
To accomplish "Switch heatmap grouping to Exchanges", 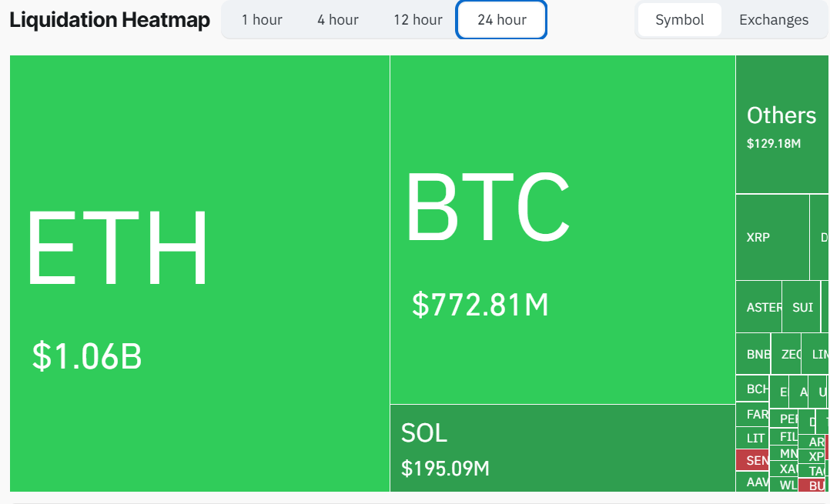I will [773, 20].
